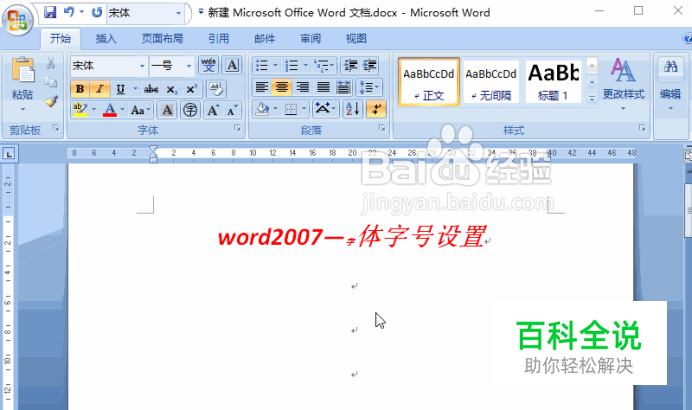The width and height of the screenshot is (692, 410).
Task: Open the 审阅 tab
Action: point(311,38)
